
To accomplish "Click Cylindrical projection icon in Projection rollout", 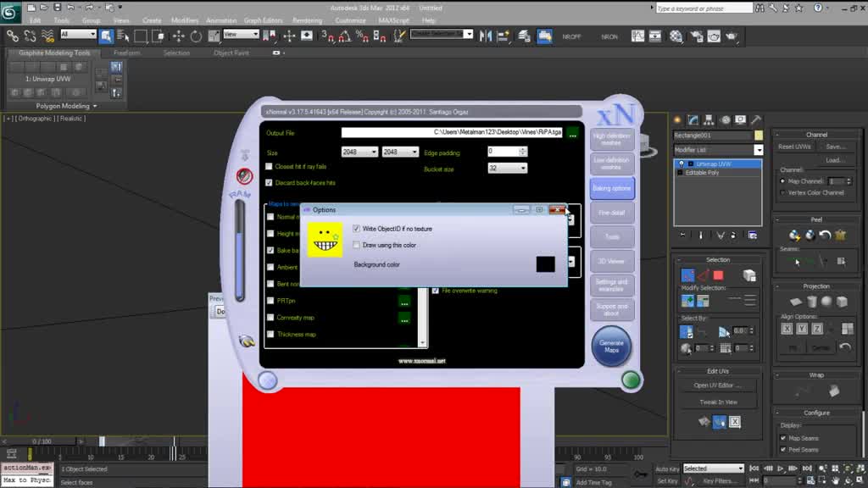I will 811,302.
